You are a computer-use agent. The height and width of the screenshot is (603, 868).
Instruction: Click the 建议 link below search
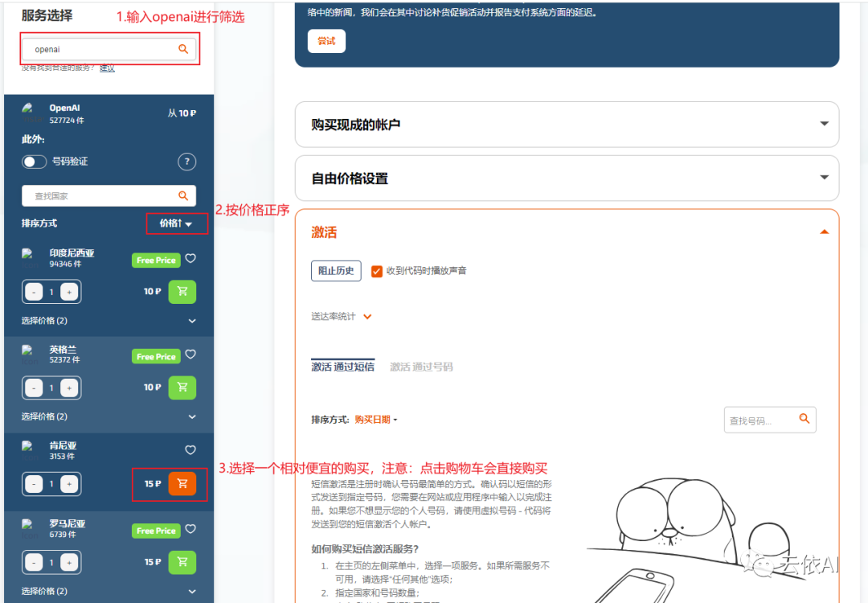tap(107, 68)
